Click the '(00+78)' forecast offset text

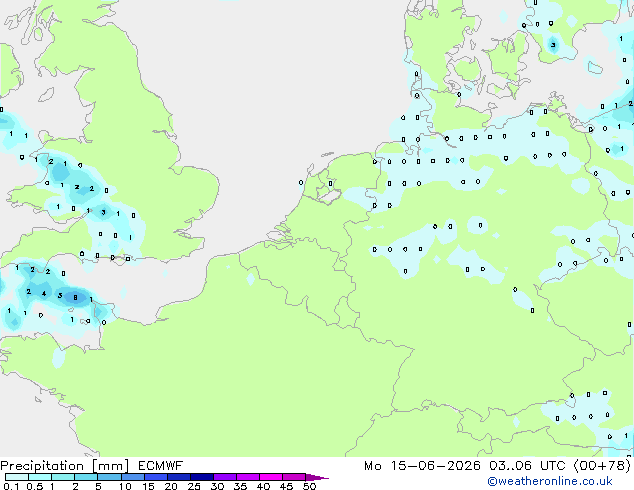pyautogui.click(x=602, y=466)
